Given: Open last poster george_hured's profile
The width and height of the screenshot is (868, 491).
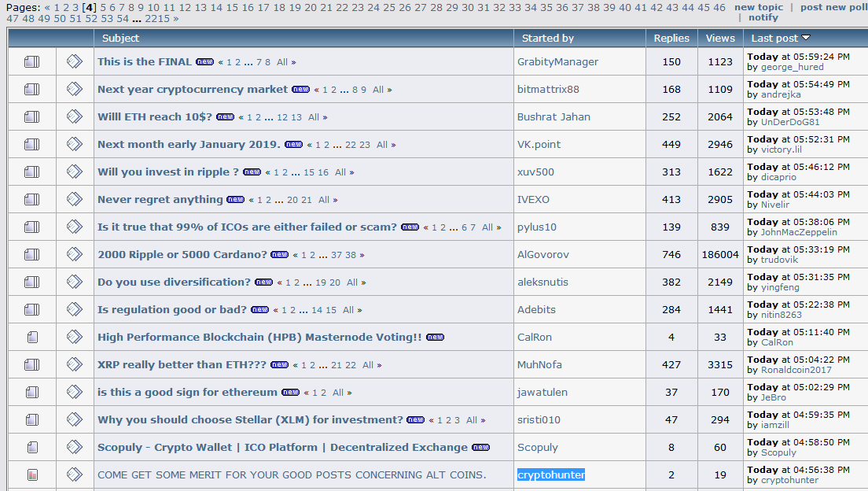Looking at the screenshot, I should 793,67.
